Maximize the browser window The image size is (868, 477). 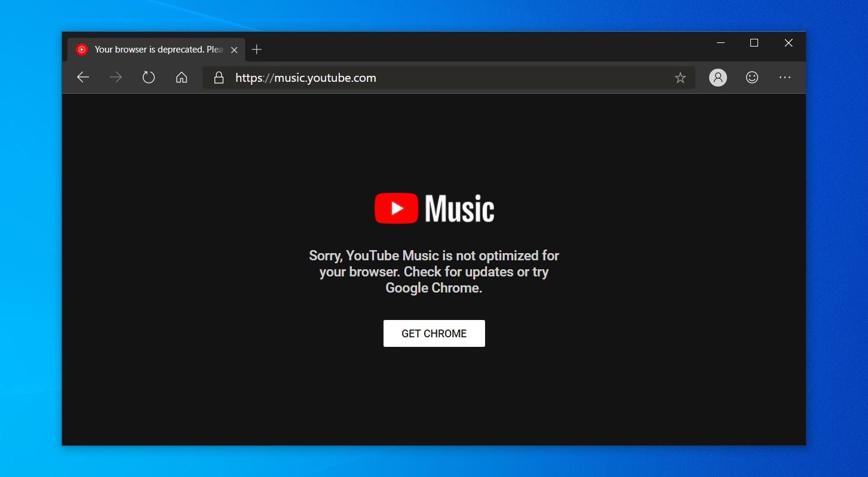coord(754,43)
